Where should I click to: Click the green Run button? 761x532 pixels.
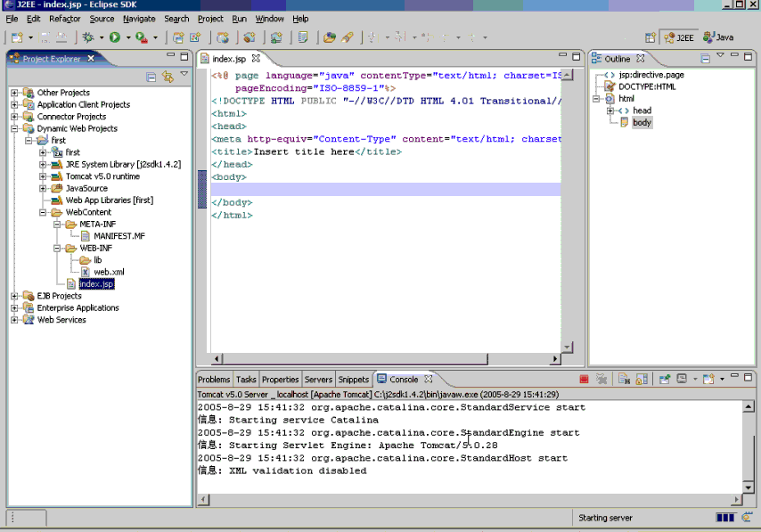pos(115,37)
